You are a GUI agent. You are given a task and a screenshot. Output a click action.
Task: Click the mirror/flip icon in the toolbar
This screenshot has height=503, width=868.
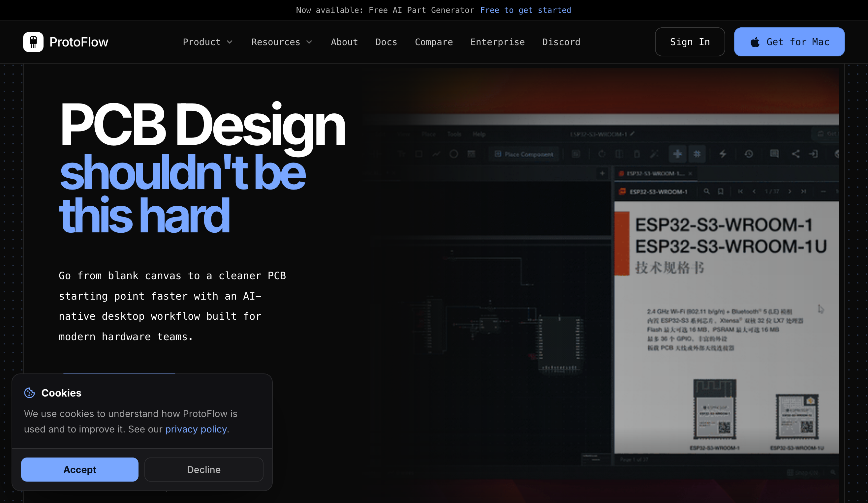[x=619, y=154]
